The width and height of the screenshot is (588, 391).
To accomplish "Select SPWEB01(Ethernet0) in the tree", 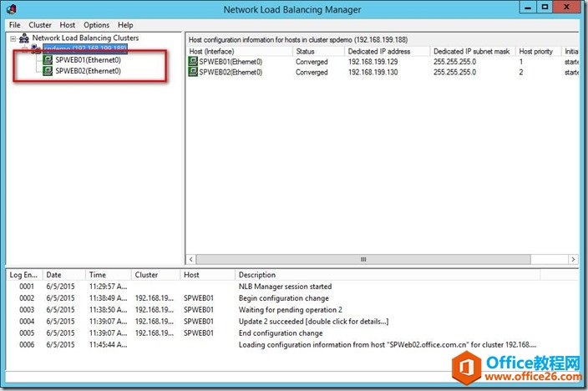I will click(89, 59).
